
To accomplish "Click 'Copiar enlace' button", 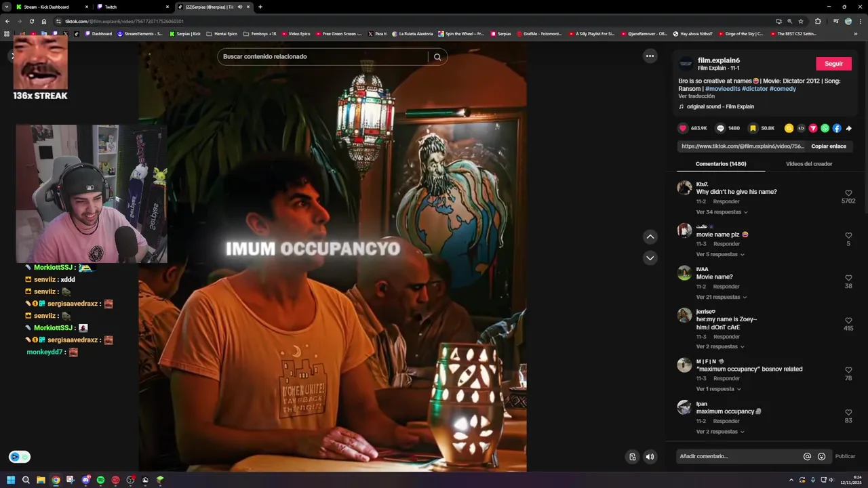I will pos(829,146).
